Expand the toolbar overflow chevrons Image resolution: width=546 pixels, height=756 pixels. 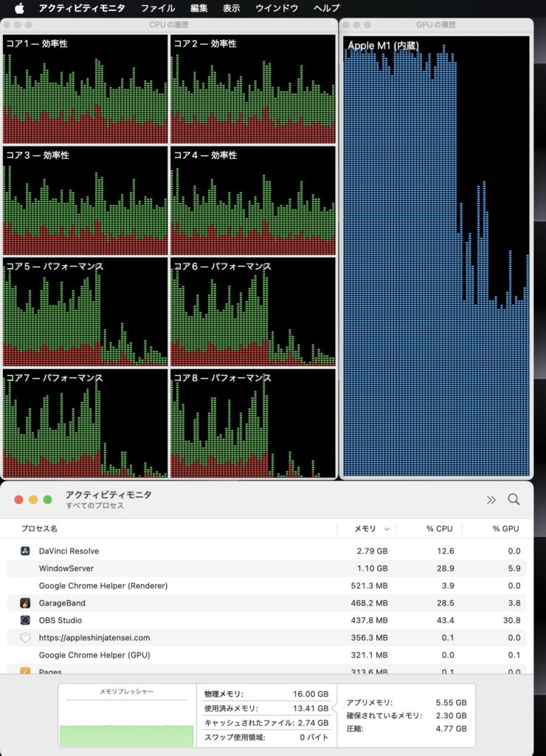point(491,500)
